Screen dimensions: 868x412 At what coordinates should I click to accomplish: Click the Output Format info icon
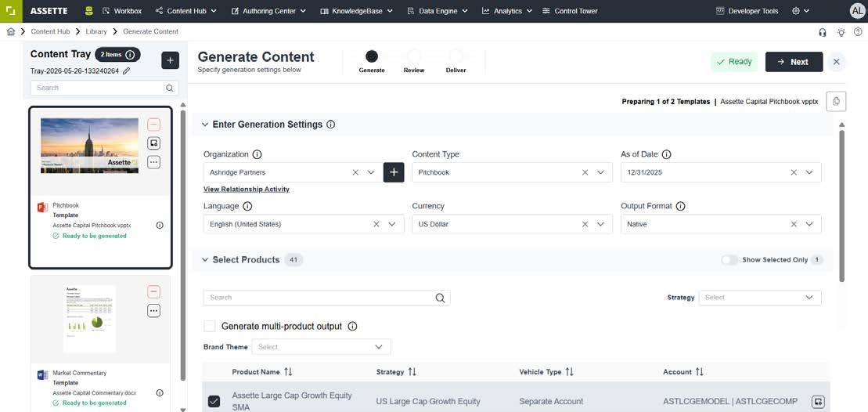click(681, 206)
